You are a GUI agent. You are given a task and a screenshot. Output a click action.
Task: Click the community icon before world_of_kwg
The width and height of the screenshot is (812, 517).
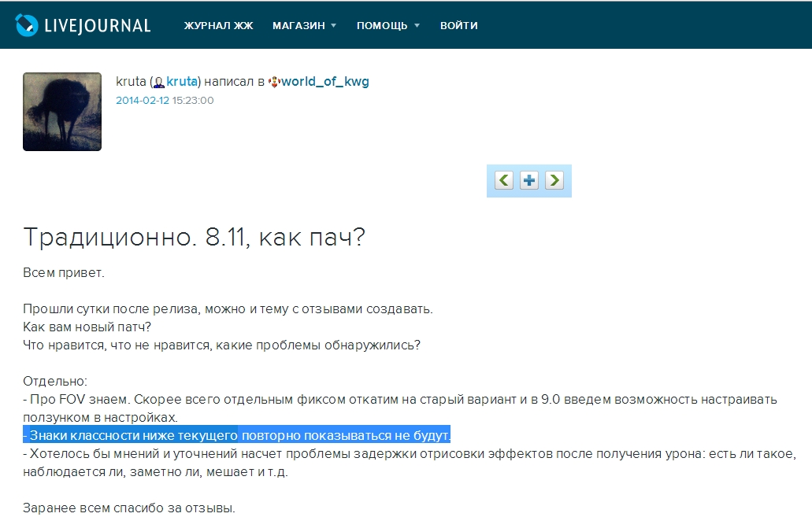(274, 82)
